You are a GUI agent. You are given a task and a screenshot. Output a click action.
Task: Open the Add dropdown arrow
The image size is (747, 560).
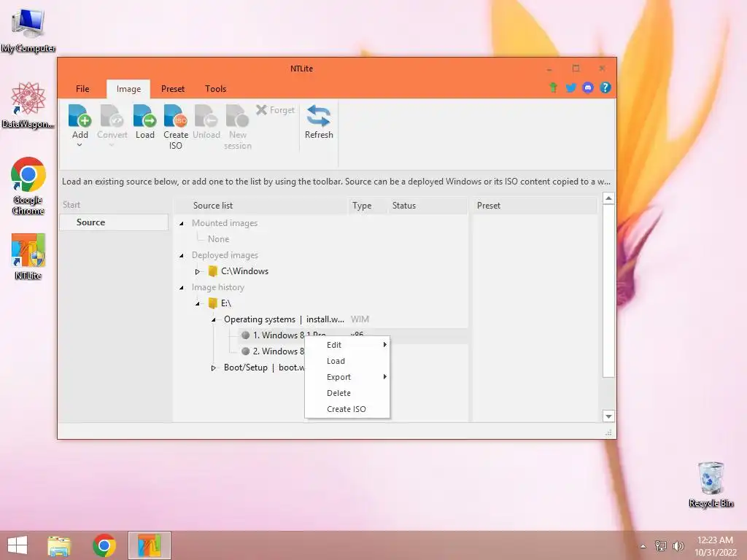80,145
